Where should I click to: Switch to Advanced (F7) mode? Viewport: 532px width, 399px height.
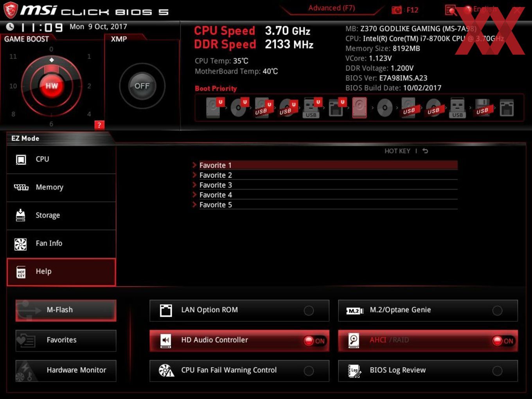[331, 8]
